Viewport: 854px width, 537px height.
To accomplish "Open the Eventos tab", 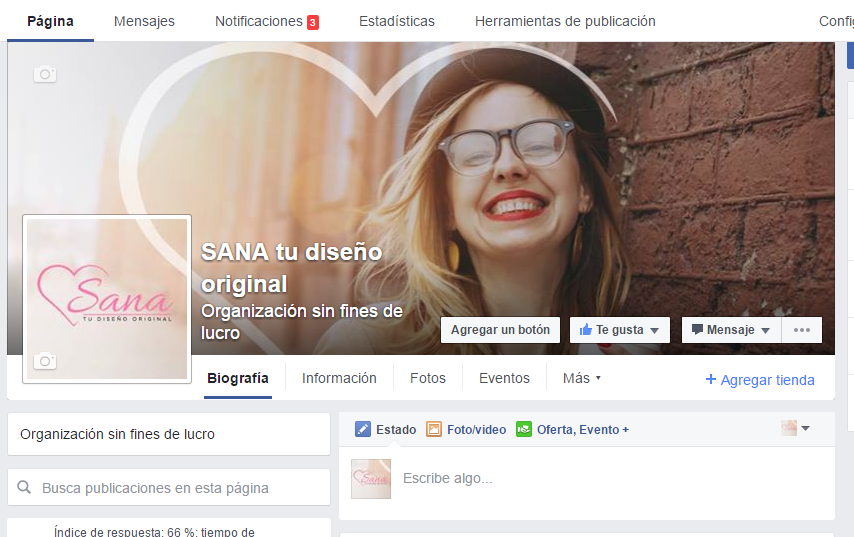I will pyautogui.click(x=504, y=378).
